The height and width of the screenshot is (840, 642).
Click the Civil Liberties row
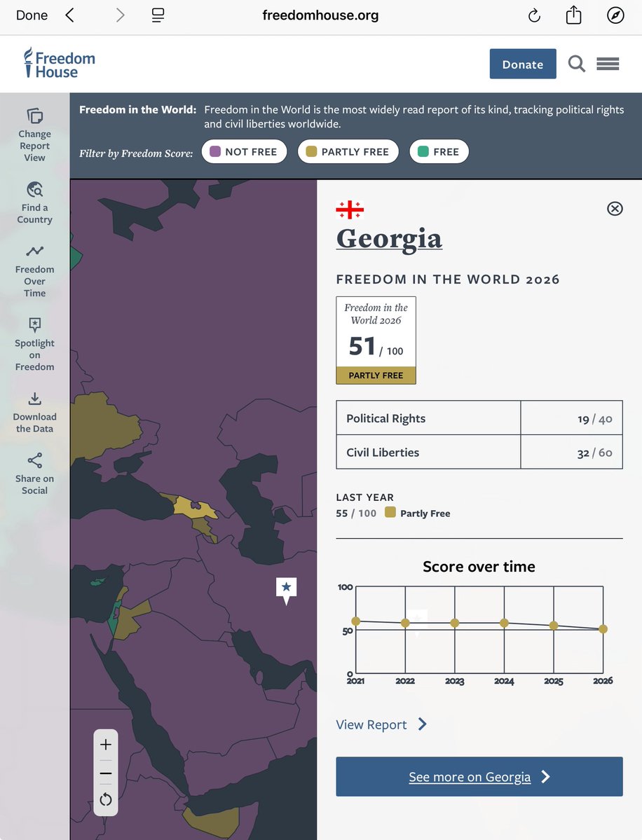coord(479,452)
